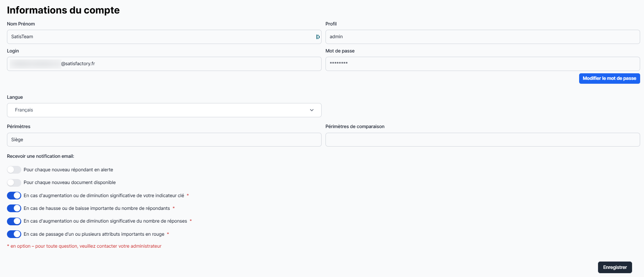Viewport: 644px width, 277px height.
Task: Click the Langue dropdown chevron arrow
Action: [312, 110]
